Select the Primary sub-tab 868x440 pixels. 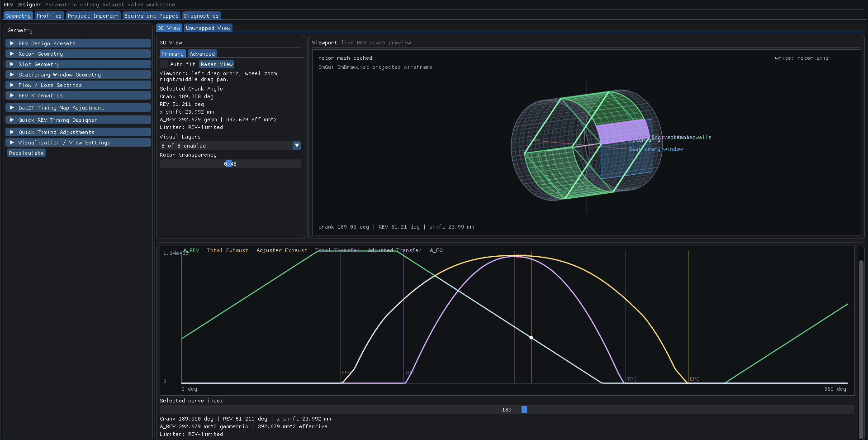click(172, 54)
